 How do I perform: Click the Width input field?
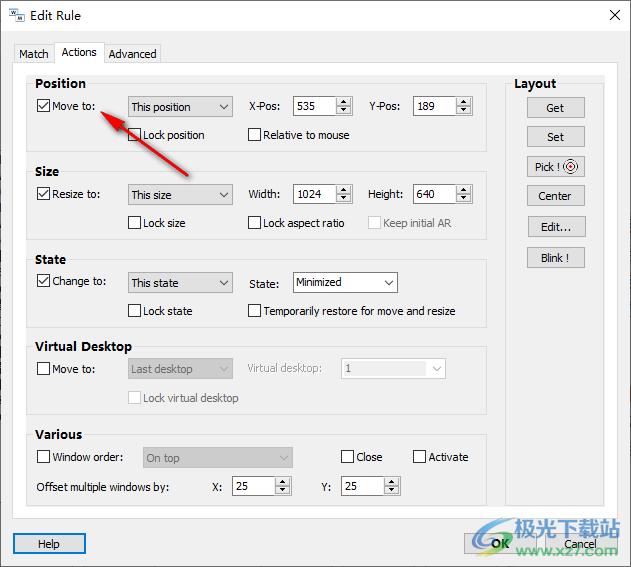click(x=314, y=195)
